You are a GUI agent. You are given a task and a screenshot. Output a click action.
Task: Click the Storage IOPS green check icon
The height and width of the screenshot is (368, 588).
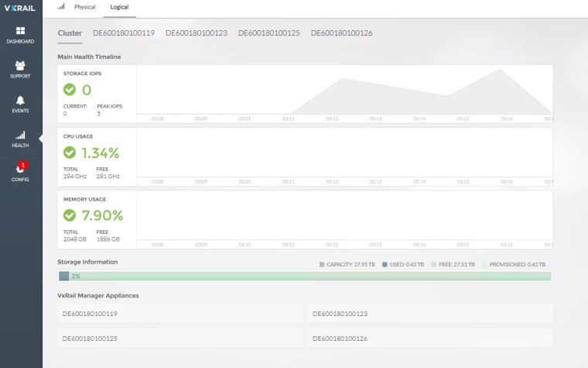tap(70, 89)
